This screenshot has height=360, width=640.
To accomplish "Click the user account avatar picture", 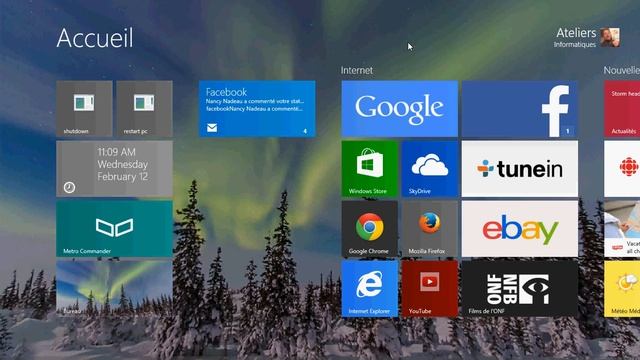I will pos(610,38).
